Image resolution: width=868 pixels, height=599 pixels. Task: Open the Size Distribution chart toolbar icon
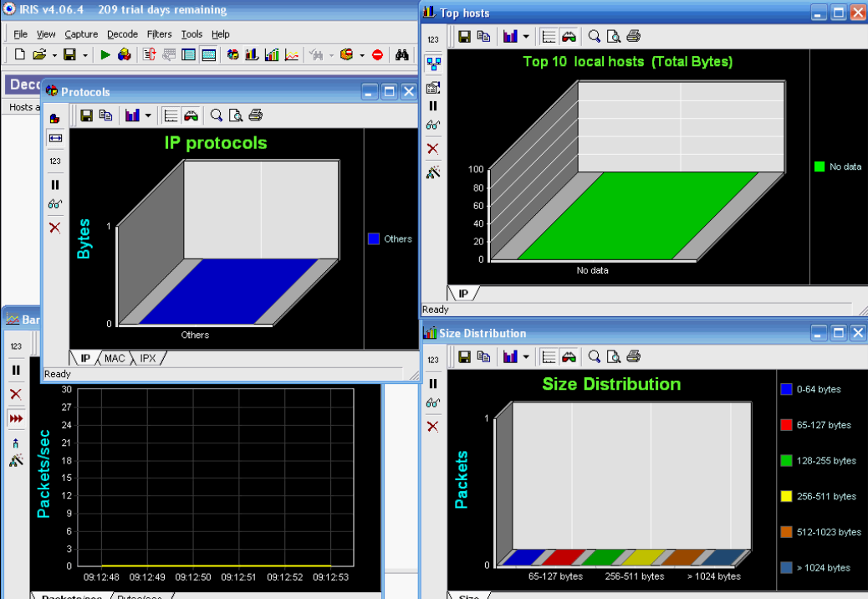pos(272,54)
